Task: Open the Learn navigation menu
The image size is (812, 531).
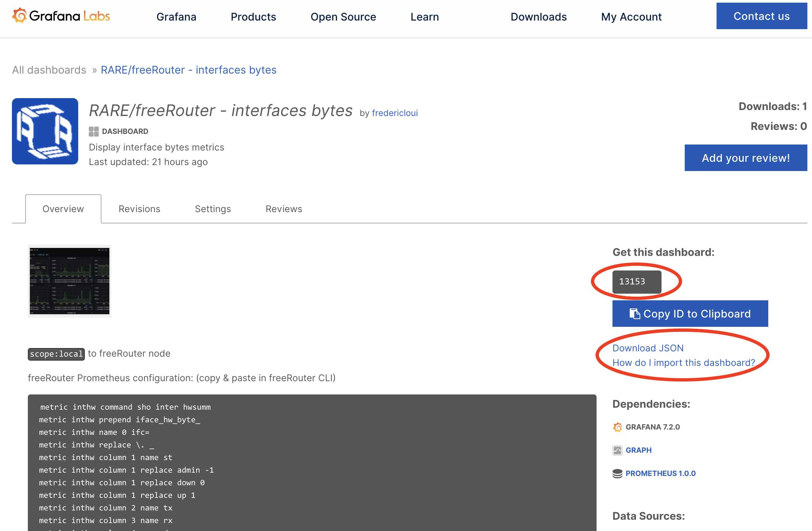Action: click(x=425, y=17)
